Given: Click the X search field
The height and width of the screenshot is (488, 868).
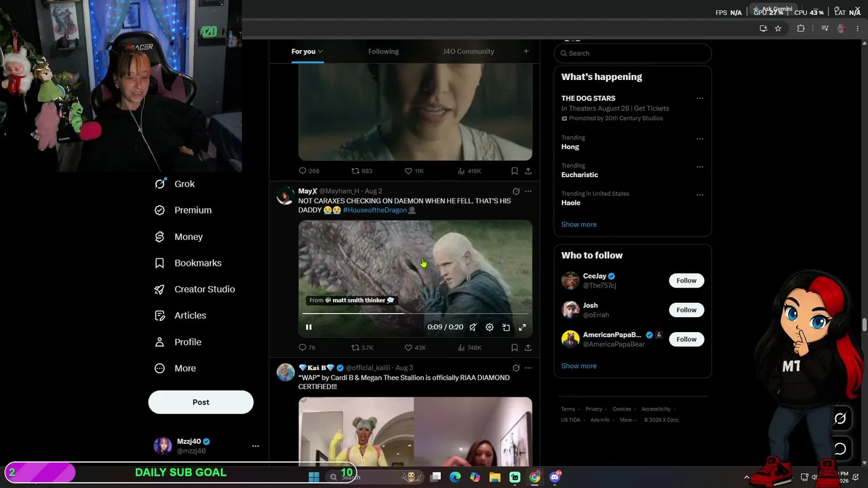Looking at the screenshot, I should 633,53.
